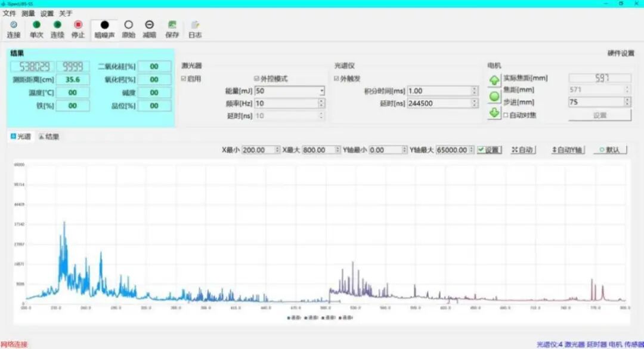This screenshot has width=644, height=349.
Task: Click the 步进[mm] stepper arrows
Action: tap(627, 102)
